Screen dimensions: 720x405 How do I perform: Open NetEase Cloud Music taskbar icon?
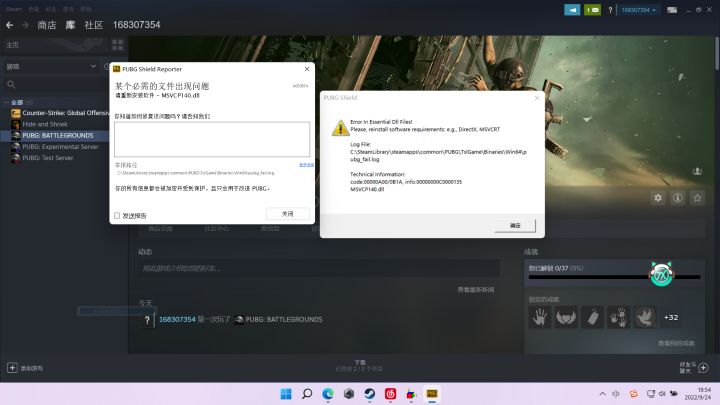(x=390, y=394)
